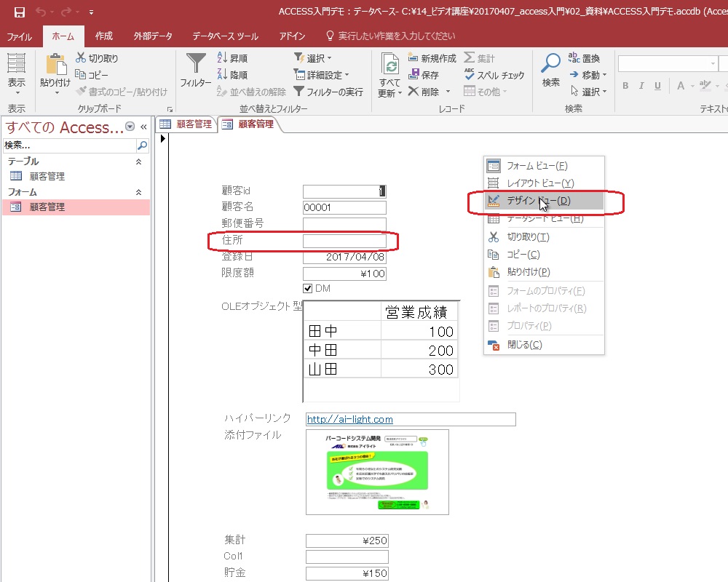The width and height of the screenshot is (728, 582).
Task: Choose 閉じる from the context menu
Action: (544, 345)
